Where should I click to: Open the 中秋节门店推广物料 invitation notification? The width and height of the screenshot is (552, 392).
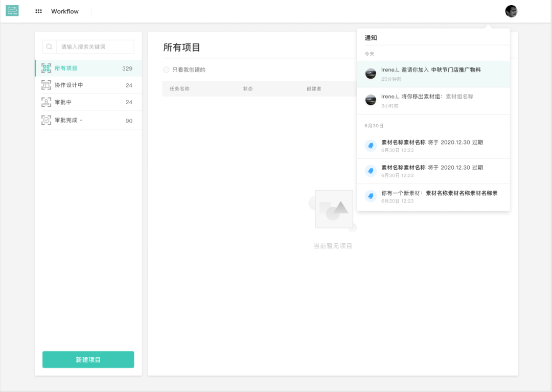click(x=433, y=74)
